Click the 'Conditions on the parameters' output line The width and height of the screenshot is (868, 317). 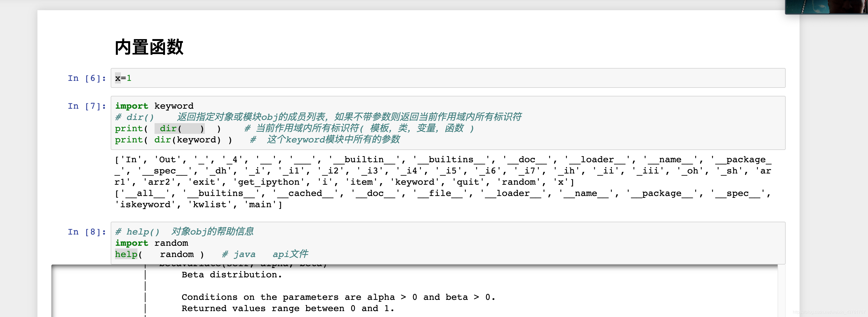tap(338, 297)
